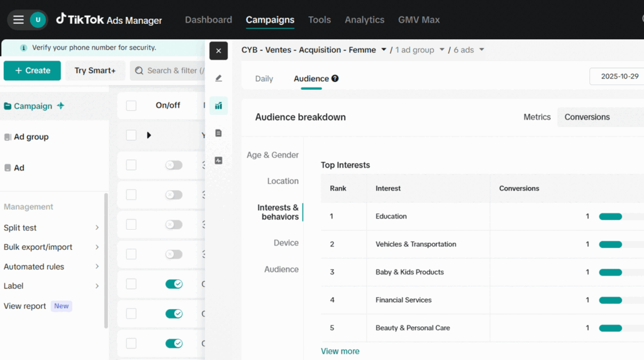644x360 pixels.
Task: Expand the Split test submenu
Action: [x=97, y=228]
